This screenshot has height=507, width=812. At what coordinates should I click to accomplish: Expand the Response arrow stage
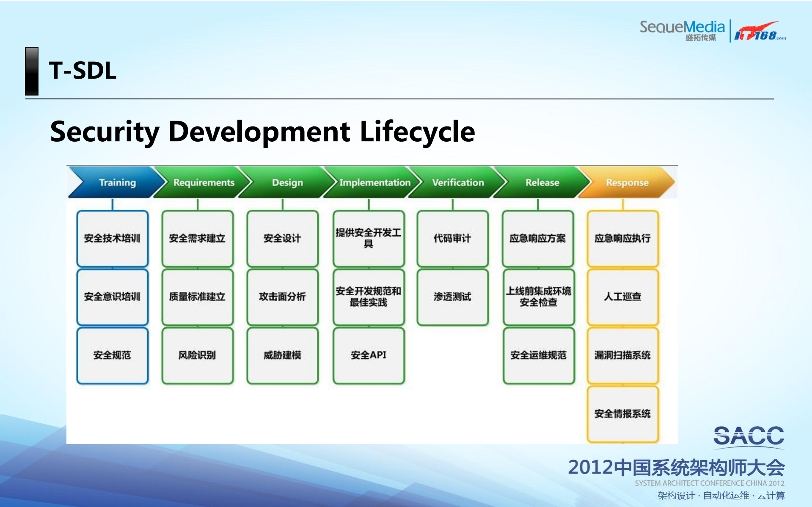tap(627, 183)
